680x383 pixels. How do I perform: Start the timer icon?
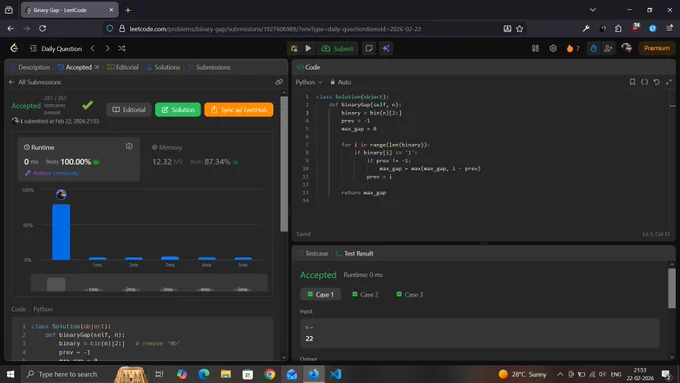tap(593, 48)
